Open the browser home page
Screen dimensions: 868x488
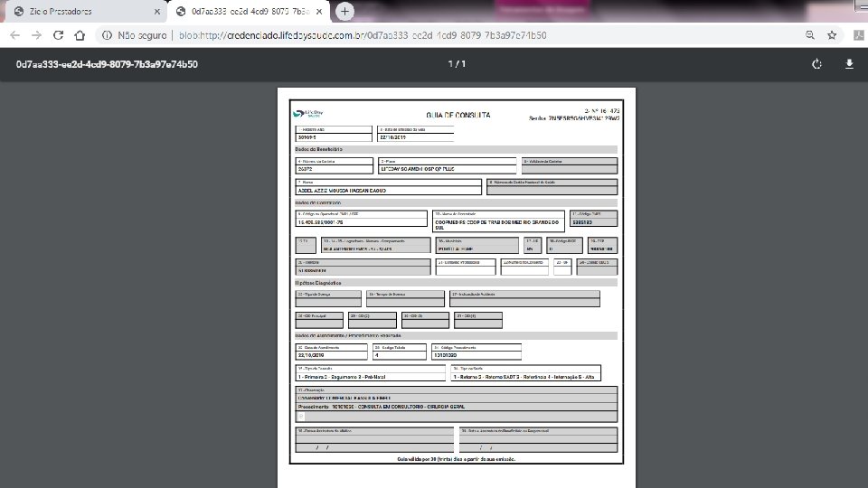pyautogui.click(x=80, y=35)
